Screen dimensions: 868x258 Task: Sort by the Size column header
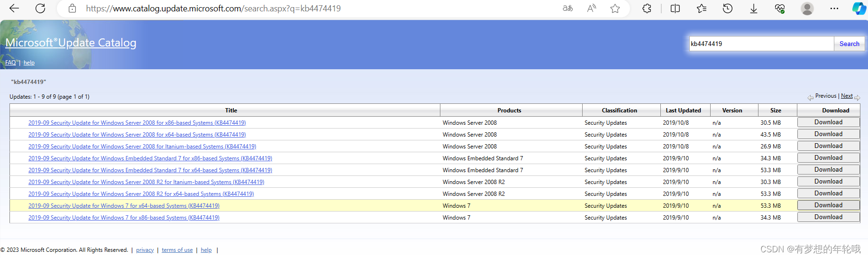(776, 111)
